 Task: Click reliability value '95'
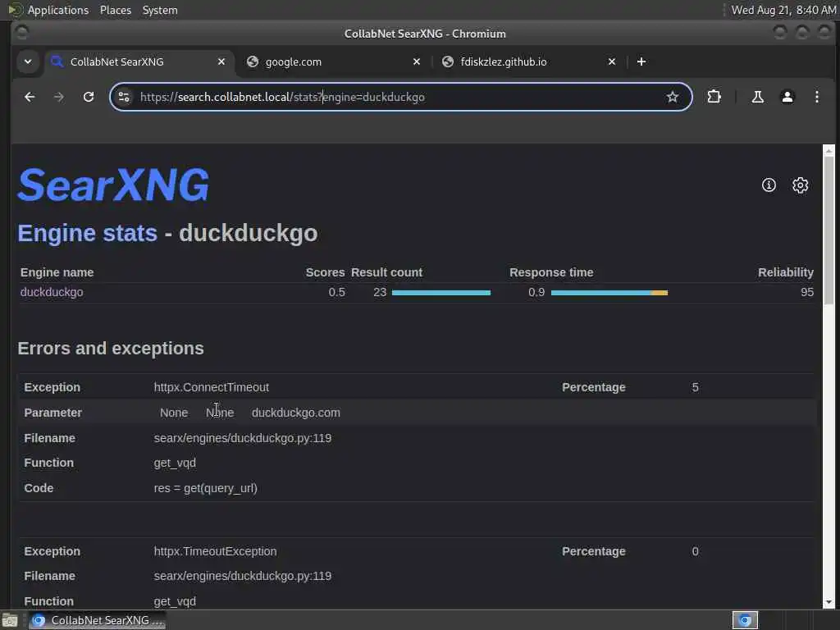807,292
